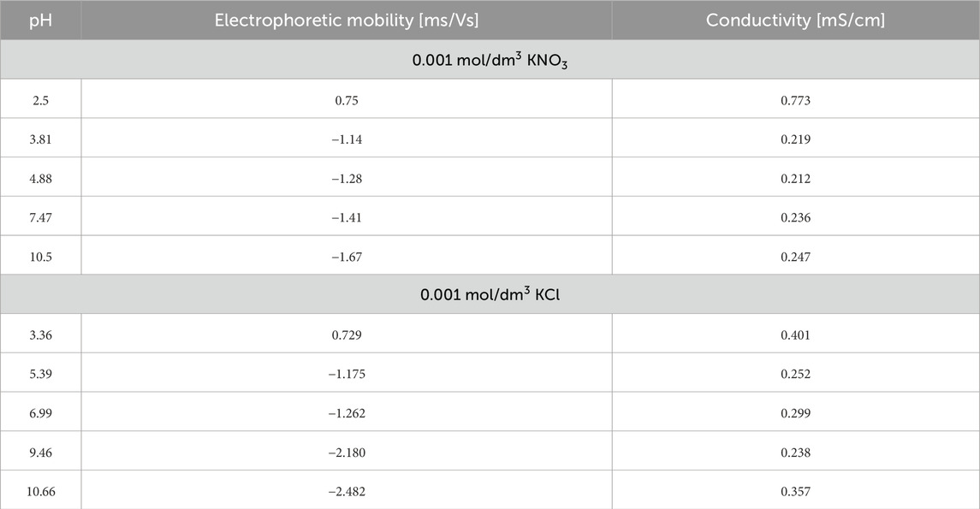The width and height of the screenshot is (980, 509).
Task: Select the mobility value 0.729
Action: pyautogui.click(x=347, y=334)
